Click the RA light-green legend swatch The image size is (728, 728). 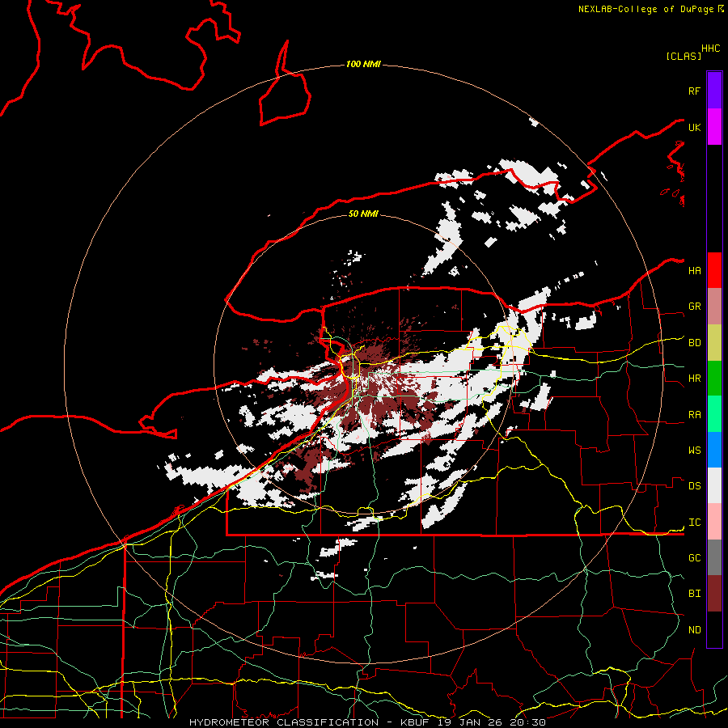coord(714,414)
